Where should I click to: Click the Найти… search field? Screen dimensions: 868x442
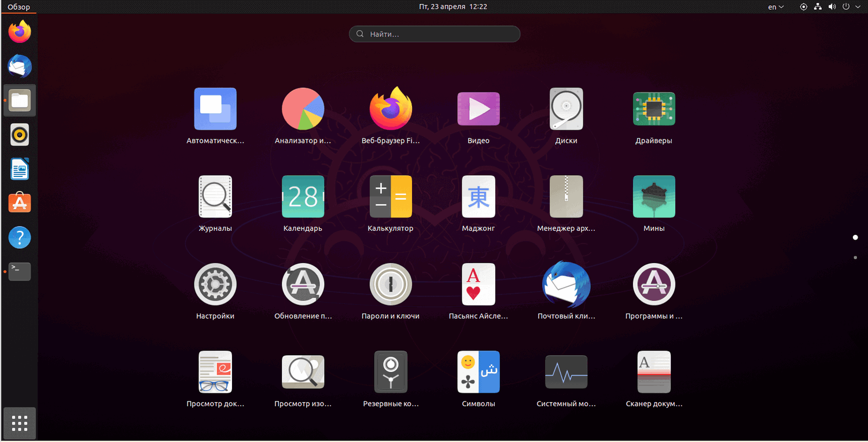pos(435,34)
